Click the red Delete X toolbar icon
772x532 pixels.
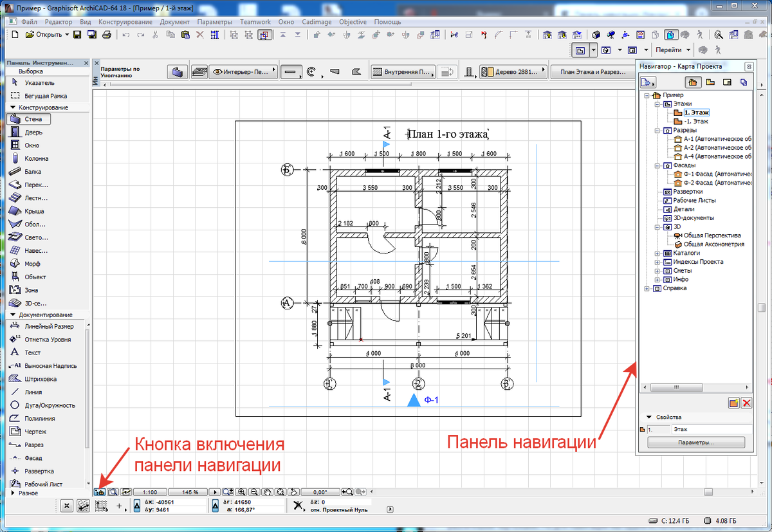pos(199,34)
